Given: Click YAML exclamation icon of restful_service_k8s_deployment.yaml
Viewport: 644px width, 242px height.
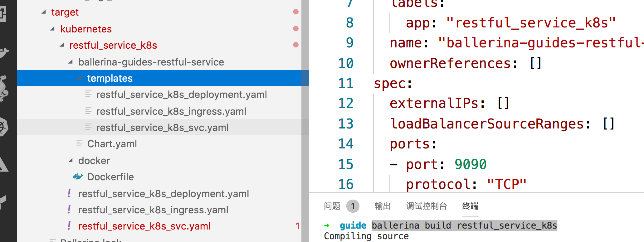Looking at the screenshot, I should (69, 193).
